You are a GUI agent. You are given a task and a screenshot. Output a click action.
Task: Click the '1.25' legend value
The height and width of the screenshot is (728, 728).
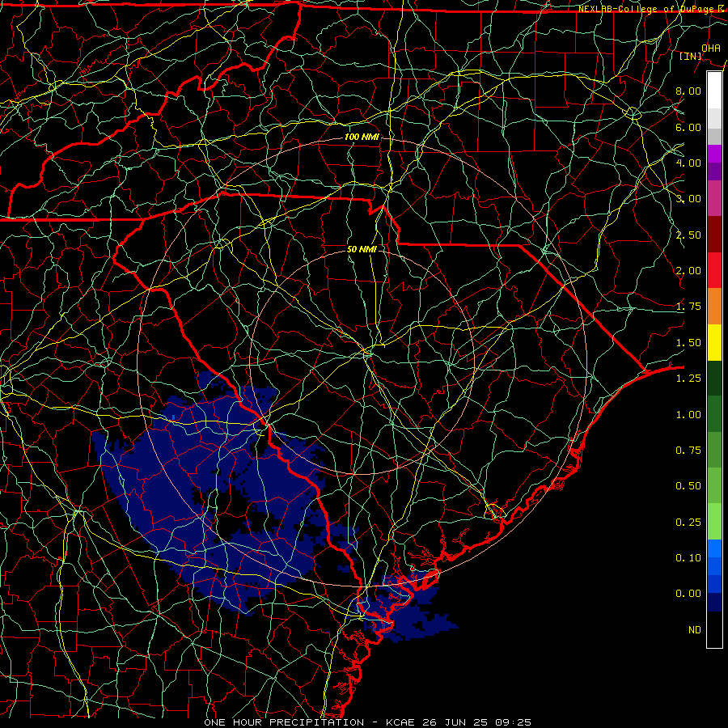pos(688,378)
